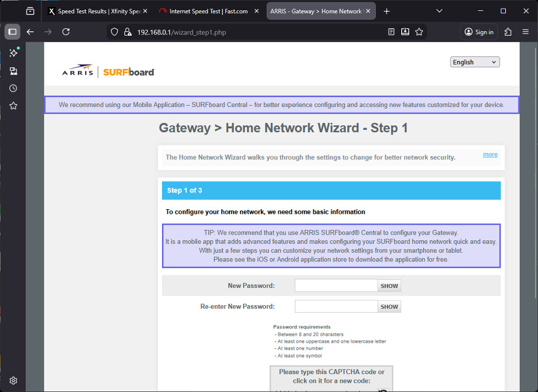Viewport: 538px width, 392px height.
Task: Click the 'Step 1 of 3' header
Action: click(331, 190)
